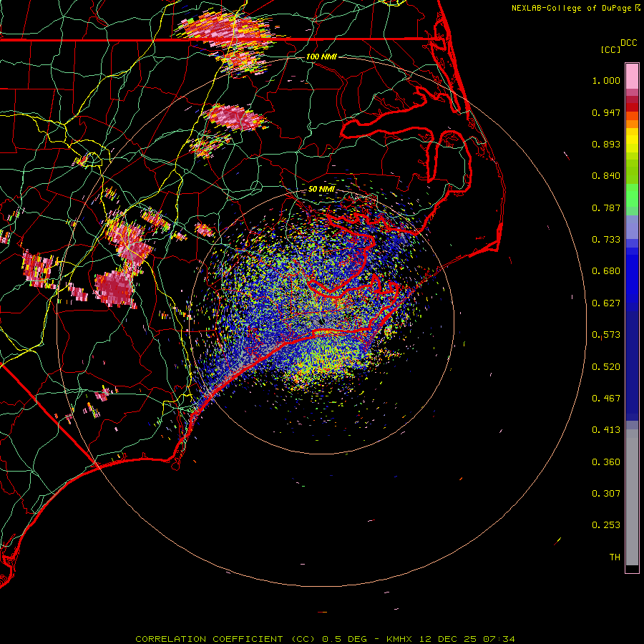644x644 pixels.
Task: Click the DCC label above the color scale
Action: [x=628, y=43]
